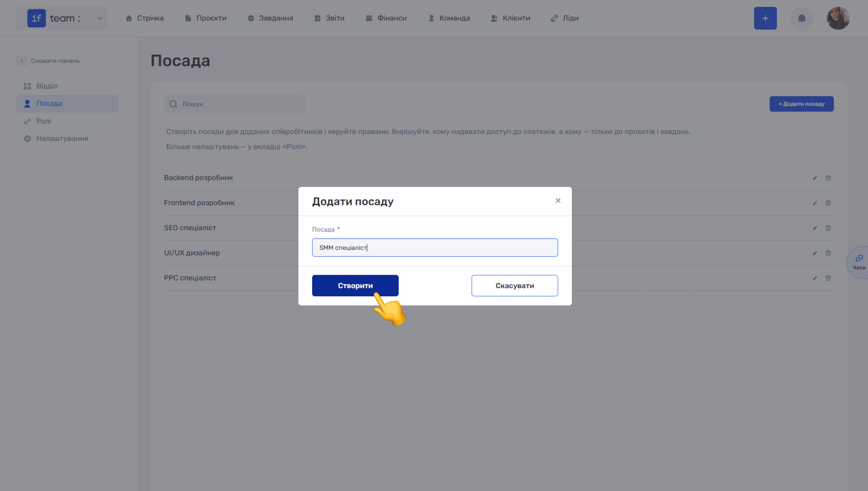Click the Пошук search field
868x491 pixels.
tap(235, 104)
